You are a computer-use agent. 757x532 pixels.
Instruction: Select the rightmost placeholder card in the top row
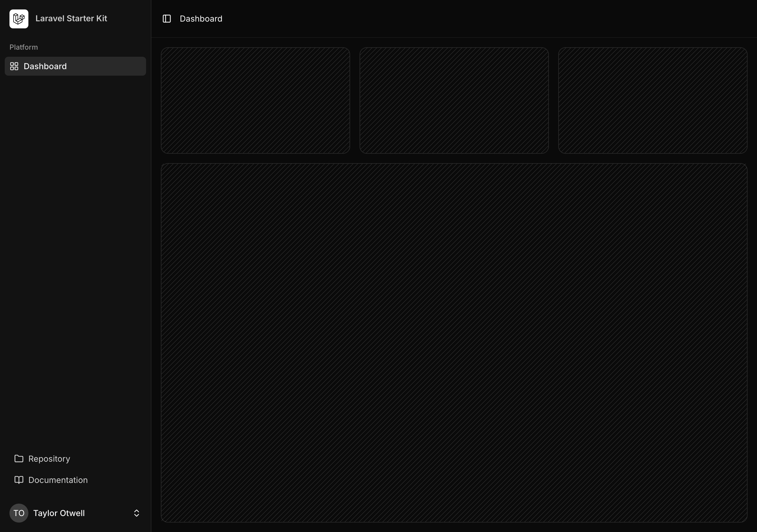point(653,100)
